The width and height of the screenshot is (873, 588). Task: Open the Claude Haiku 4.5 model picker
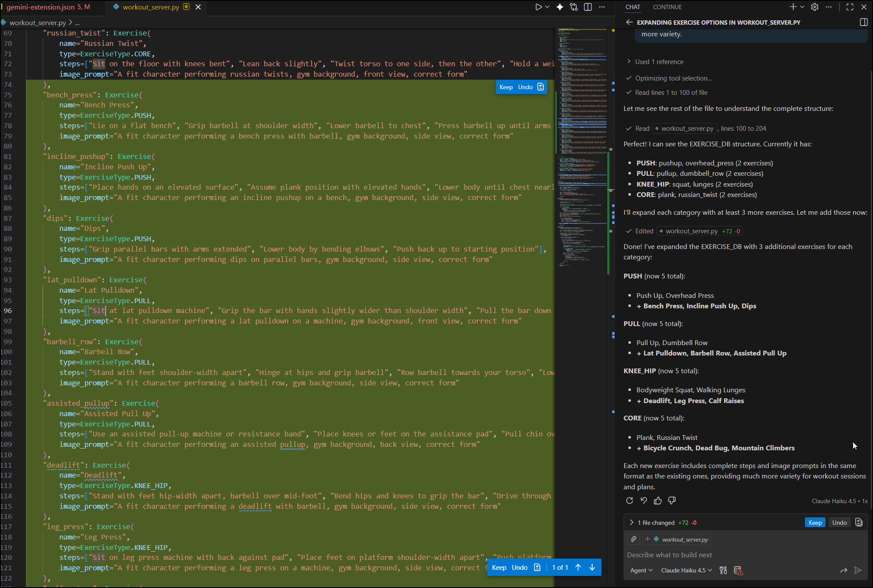[x=686, y=570]
